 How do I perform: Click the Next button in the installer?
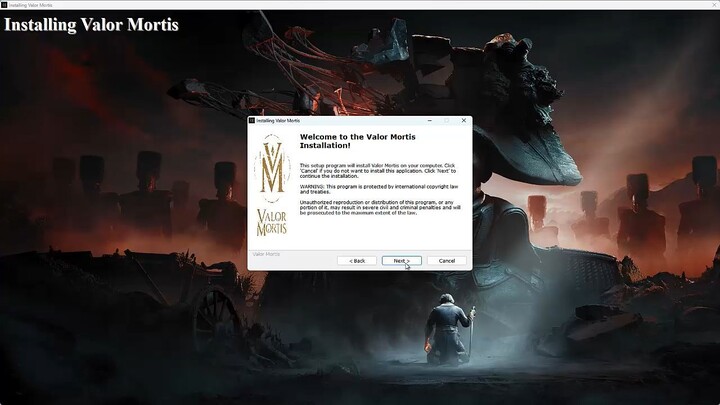pyautogui.click(x=401, y=261)
